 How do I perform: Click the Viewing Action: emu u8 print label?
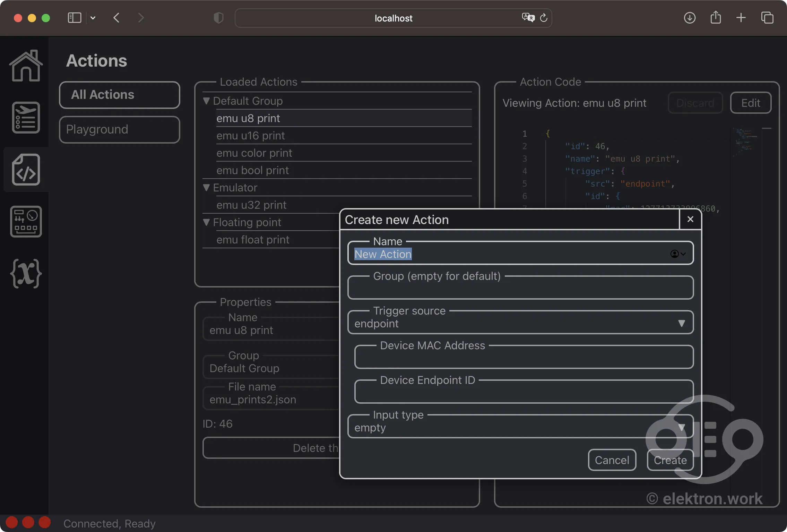coord(574,103)
